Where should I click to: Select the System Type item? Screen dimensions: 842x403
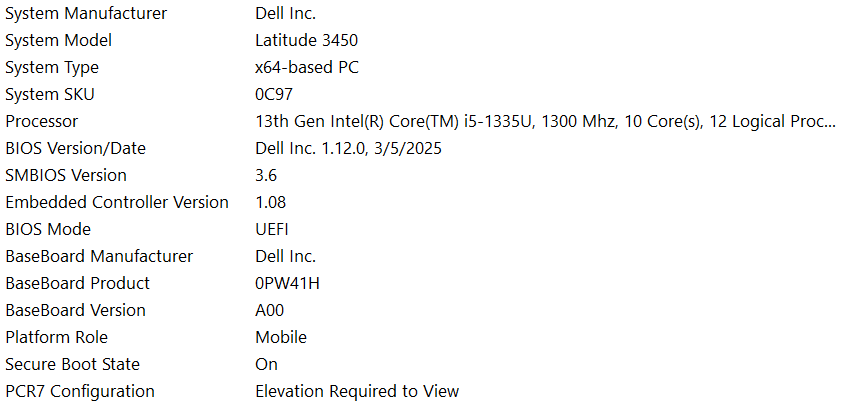tap(52, 68)
